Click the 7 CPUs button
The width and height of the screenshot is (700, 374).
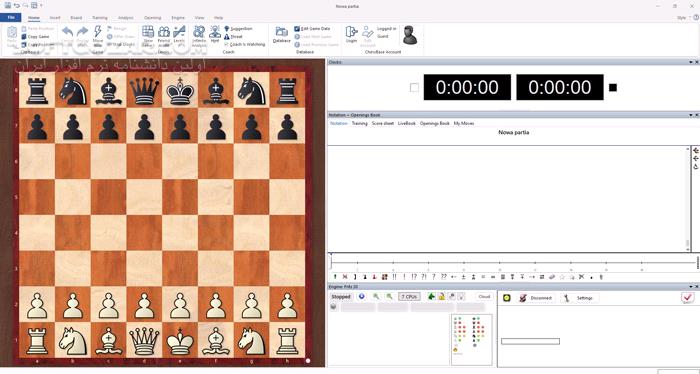(409, 296)
